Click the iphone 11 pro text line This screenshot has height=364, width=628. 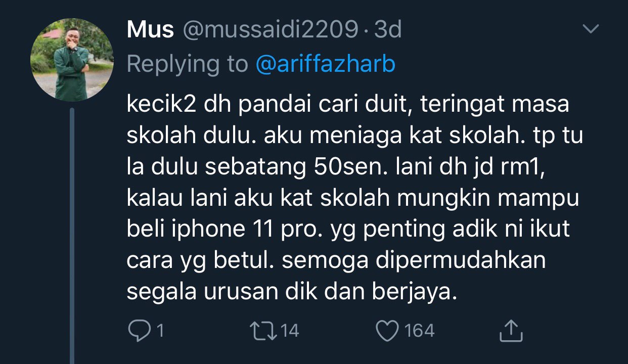(348, 230)
